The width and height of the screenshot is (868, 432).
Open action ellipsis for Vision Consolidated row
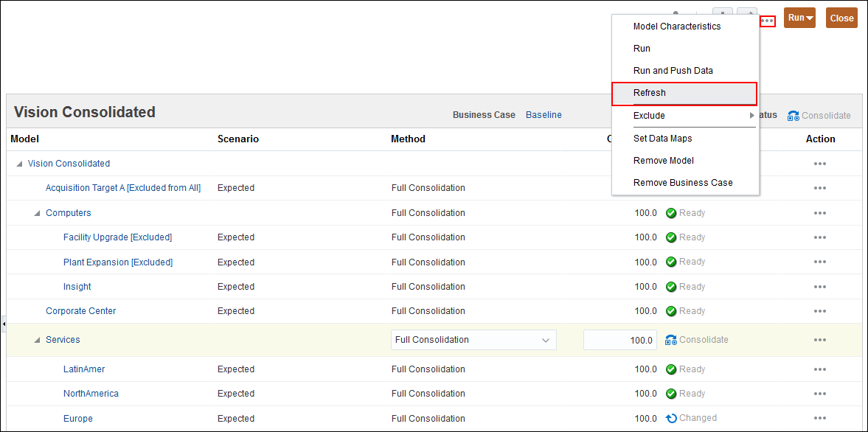click(819, 164)
